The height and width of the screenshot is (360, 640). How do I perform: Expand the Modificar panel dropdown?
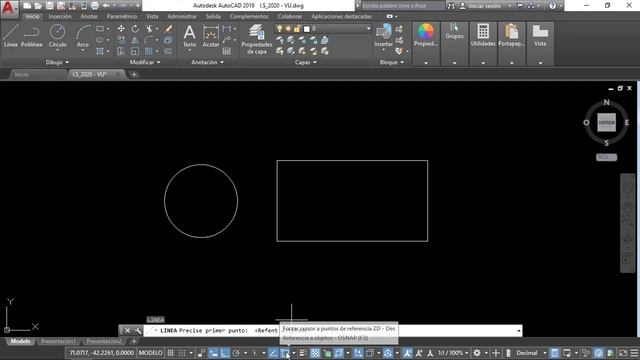(x=145, y=62)
